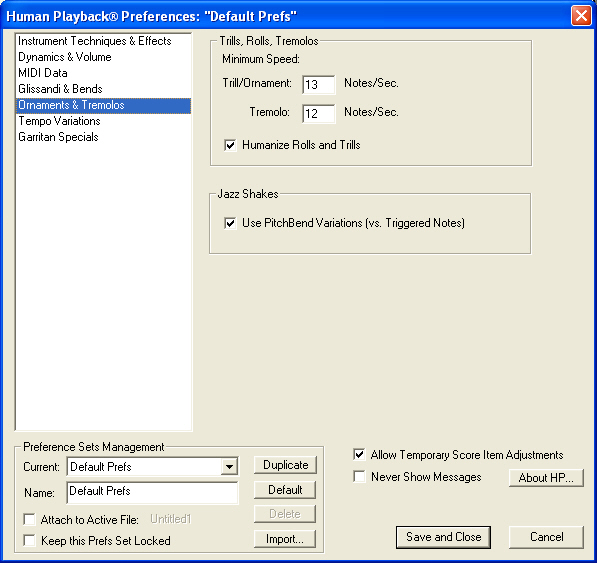Image resolution: width=597 pixels, height=563 pixels.
Task: Enable Never Show Messages
Action: 359,477
